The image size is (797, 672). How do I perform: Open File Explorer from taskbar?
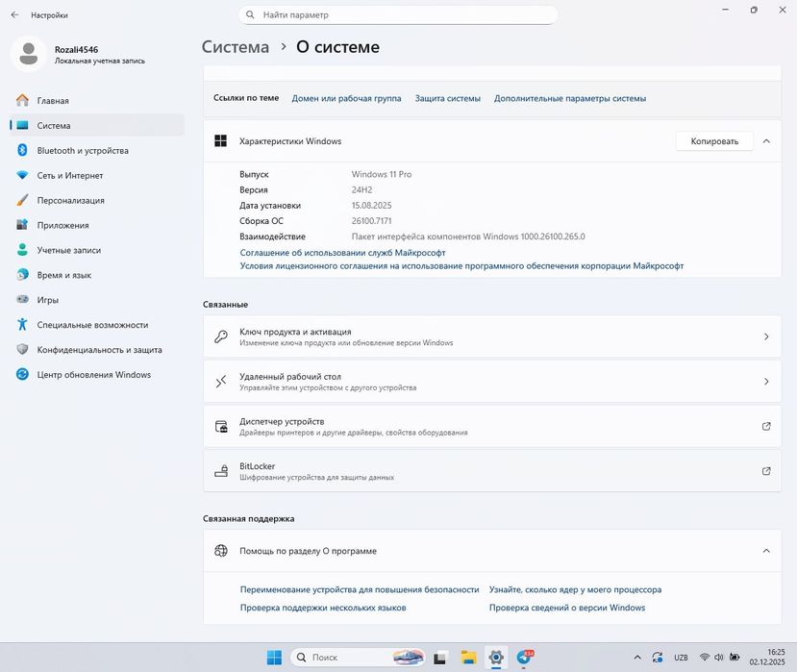[x=468, y=658]
